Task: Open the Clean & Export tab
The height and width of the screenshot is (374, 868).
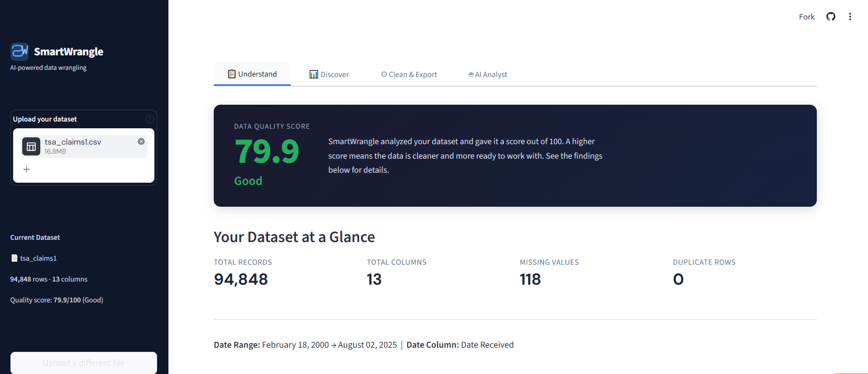Action: [x=409, y=74]
